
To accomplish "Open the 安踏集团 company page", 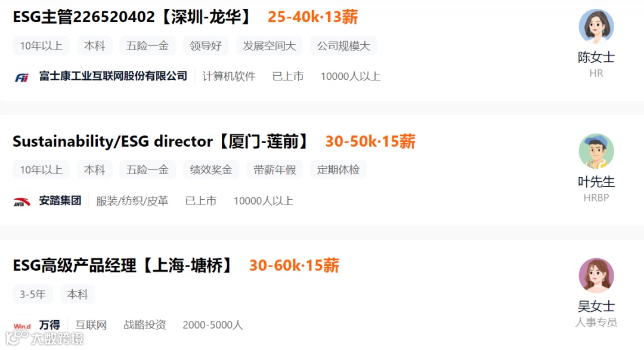I will (x=60, y=200).
